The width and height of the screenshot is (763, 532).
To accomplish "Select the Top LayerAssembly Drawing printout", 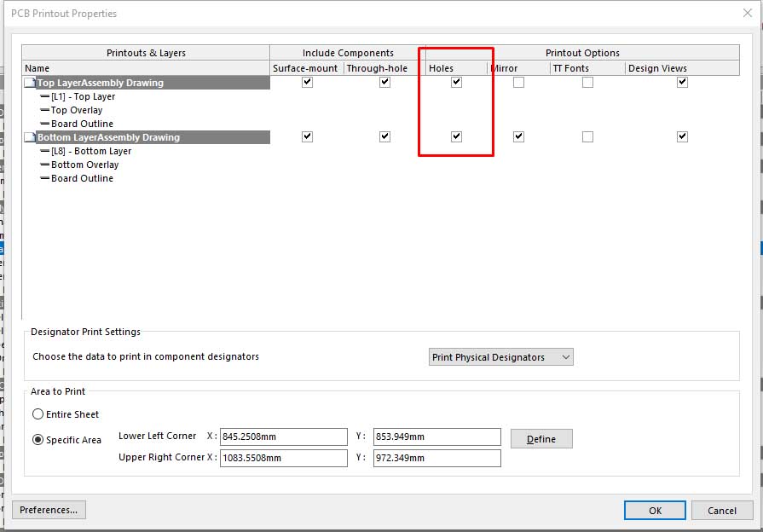I will tap(100, 83).
